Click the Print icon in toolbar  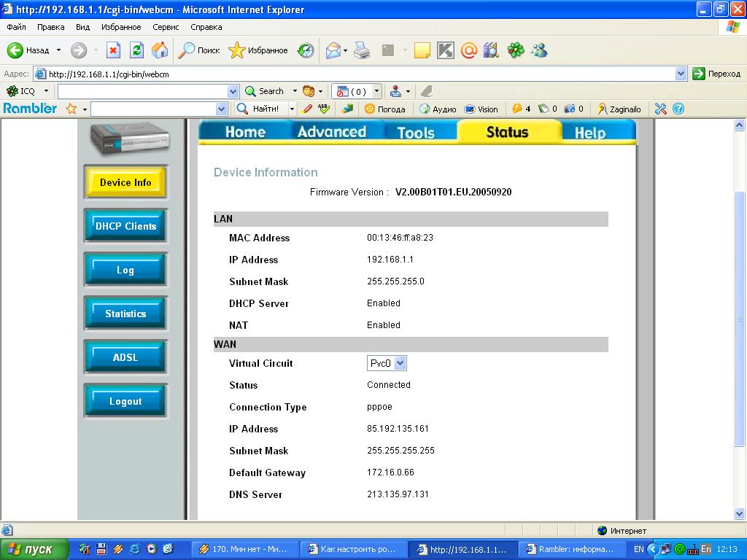tap(362, 50)
